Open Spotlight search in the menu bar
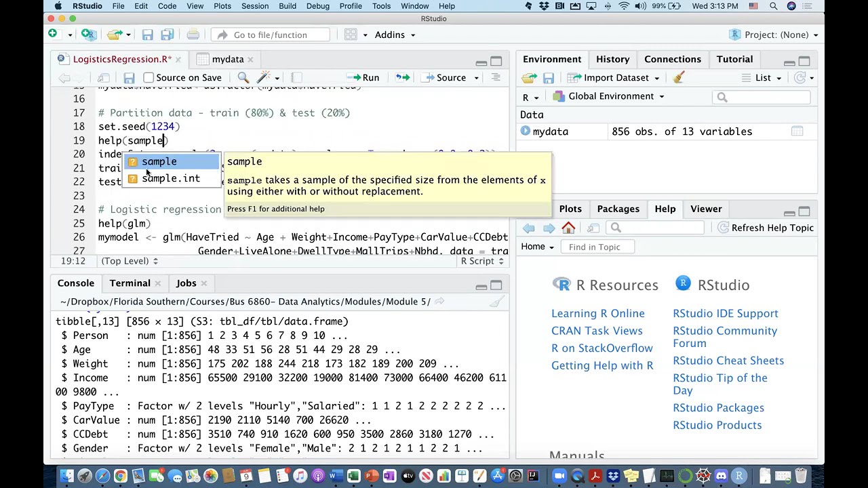868x488 pixels. pyautogui.click(x=773, y=6)
